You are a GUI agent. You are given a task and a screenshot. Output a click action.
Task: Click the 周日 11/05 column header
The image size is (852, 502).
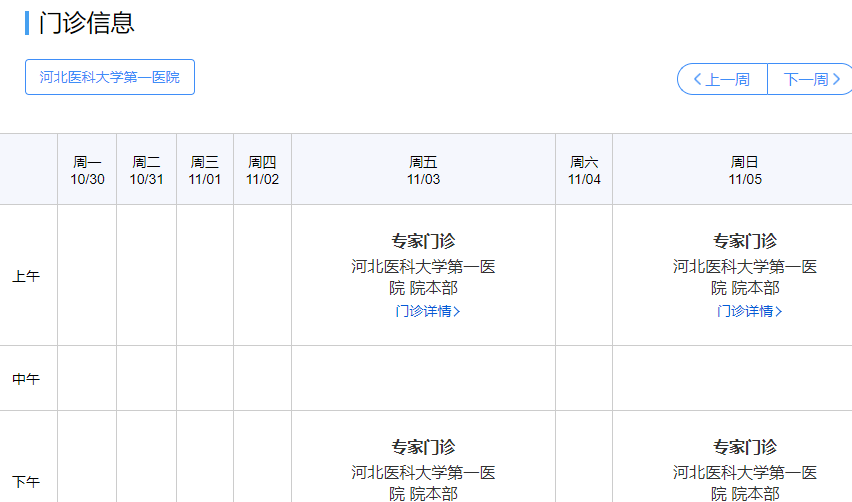(x=745, y=170)
